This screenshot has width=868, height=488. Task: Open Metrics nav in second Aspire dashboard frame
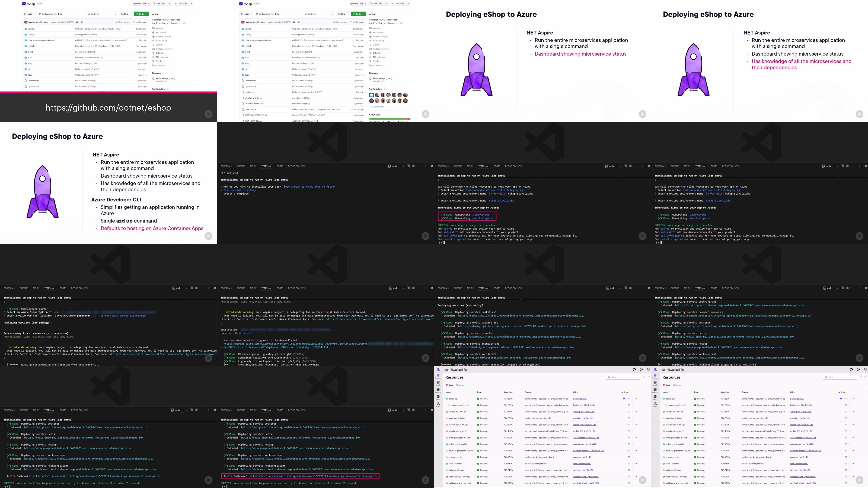[655, 404]
